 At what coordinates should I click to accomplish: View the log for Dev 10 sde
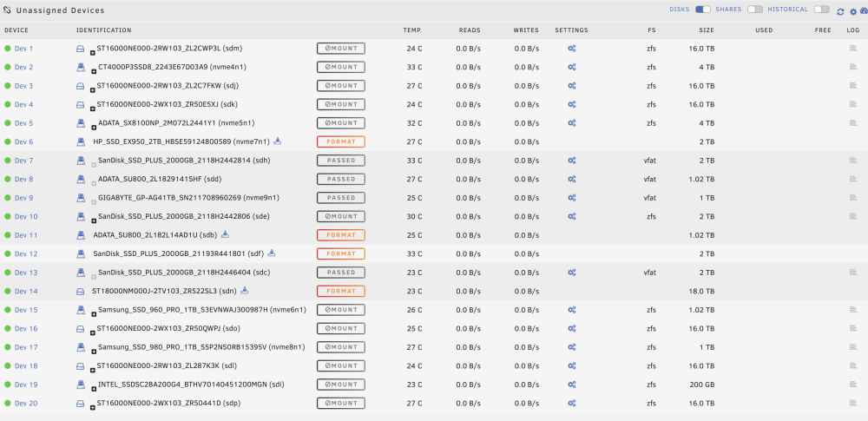point(853,216)
